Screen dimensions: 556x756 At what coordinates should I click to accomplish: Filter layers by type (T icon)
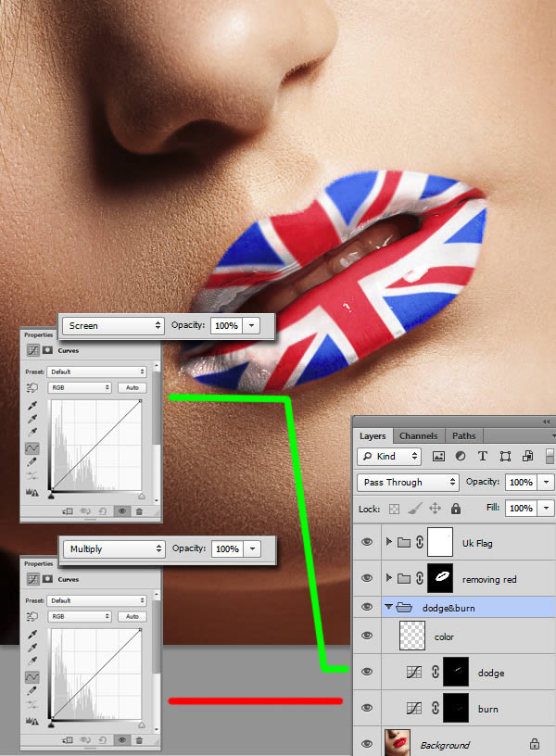[x=483, y=457]
